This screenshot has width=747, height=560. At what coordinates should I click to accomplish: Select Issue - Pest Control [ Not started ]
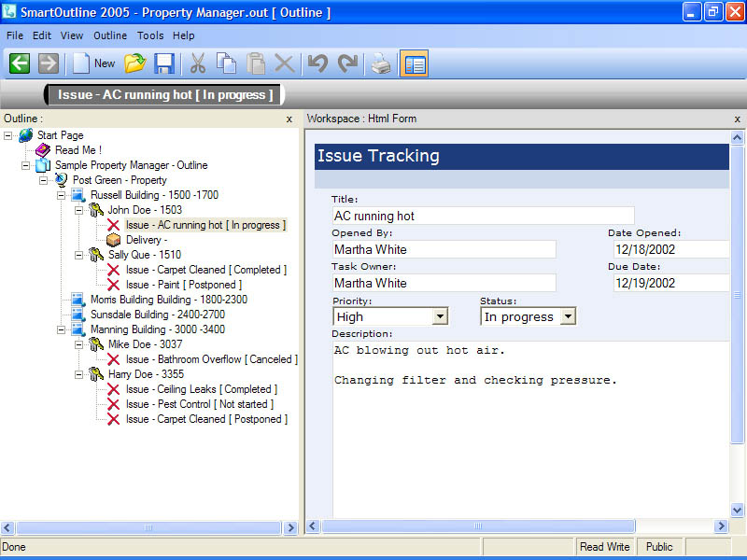[x=200, y=404]
